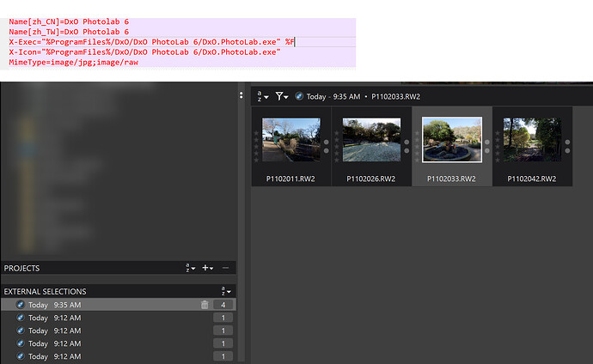This screenshot has width=593, height=364.
Task: Toggle the lower tag dot beside P1102026.RW2
Action: click(x=407, y=150)
